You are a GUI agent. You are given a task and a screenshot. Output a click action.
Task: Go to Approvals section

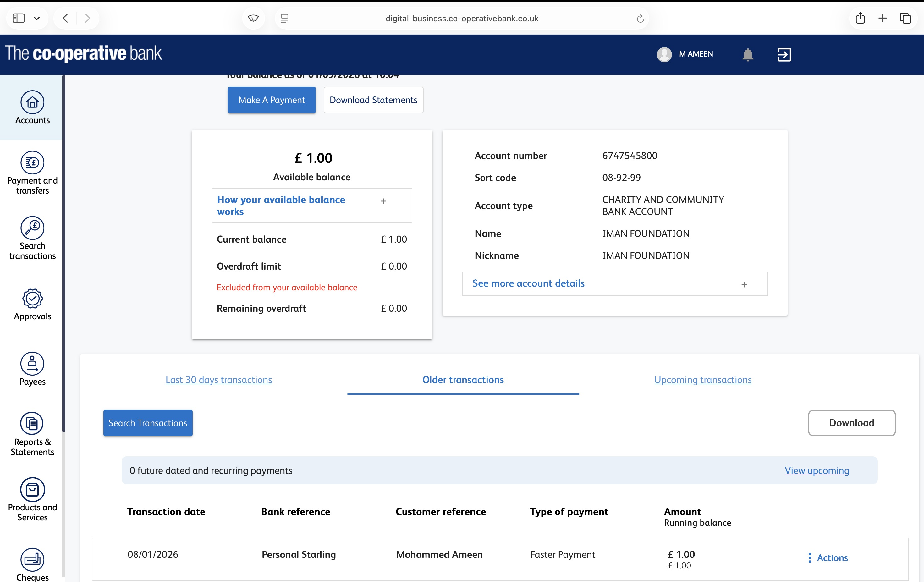coord(32,305)
